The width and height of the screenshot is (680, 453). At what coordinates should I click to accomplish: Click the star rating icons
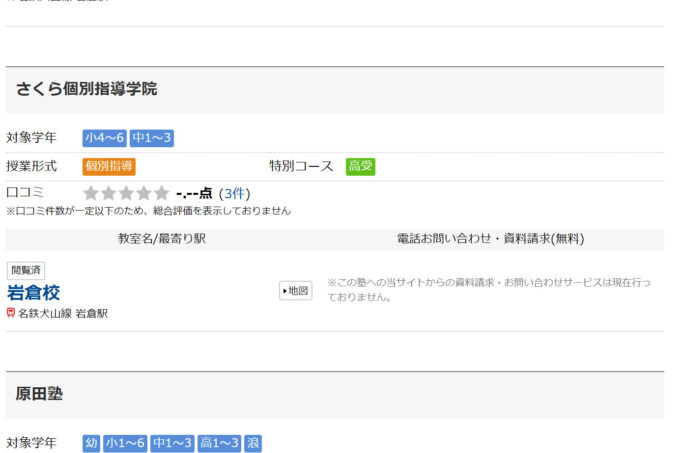pyautogui.click(x=126, y=193)
